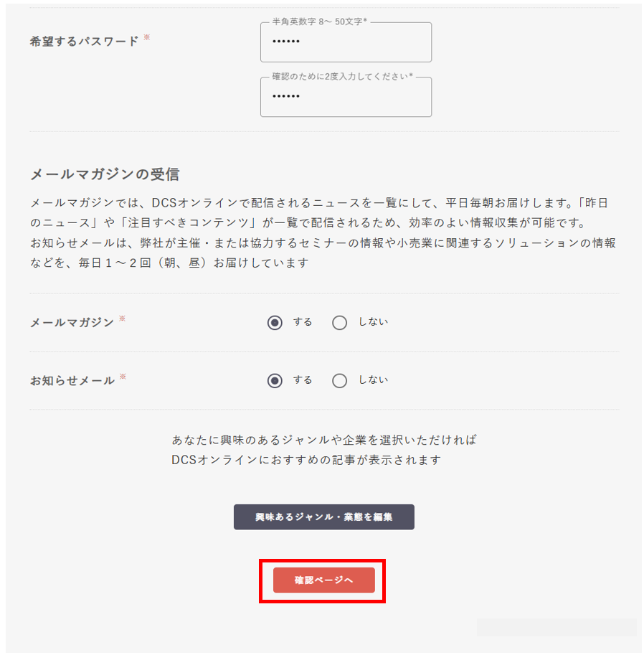Click the 希望するパスワード field label
The image size is (644, 655).
click(x=84, y=42)
